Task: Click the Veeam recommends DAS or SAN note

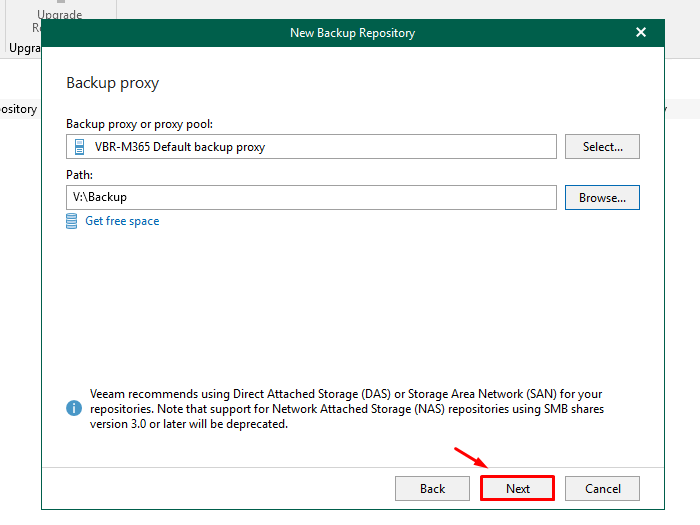Action: point(346,409)
